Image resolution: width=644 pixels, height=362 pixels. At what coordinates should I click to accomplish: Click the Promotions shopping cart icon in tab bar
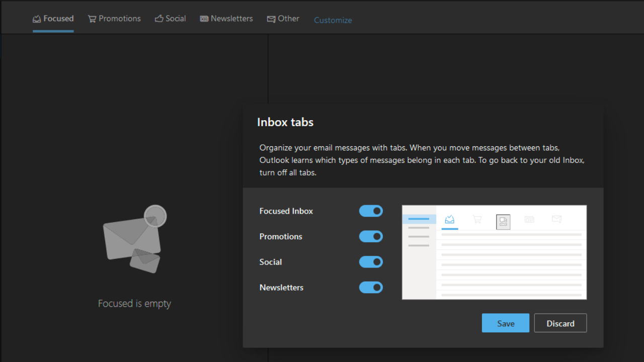pos(92,19)
